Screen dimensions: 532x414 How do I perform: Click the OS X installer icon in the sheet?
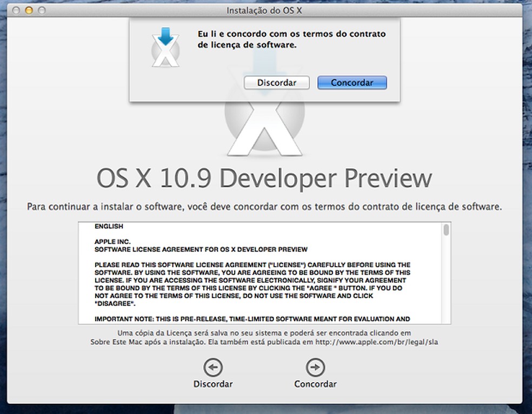pos(165,47)
